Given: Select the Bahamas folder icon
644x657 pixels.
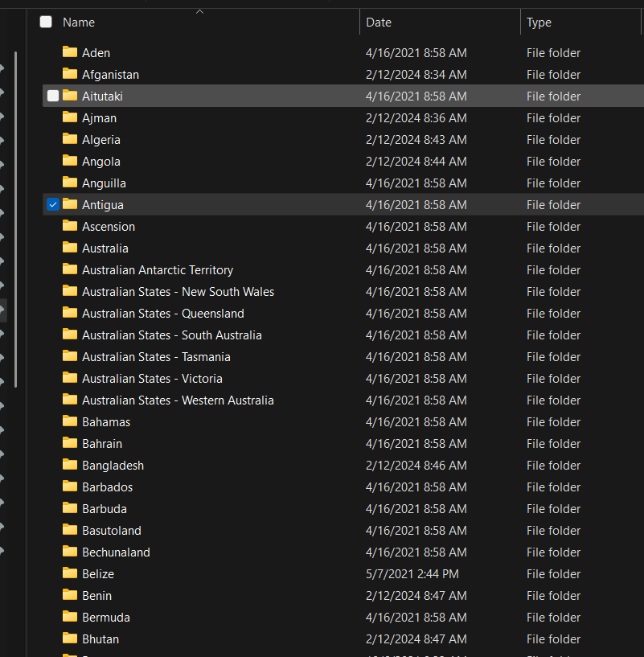Looking at the screenshot, I should pyautogui.click(x=70, y=421).
